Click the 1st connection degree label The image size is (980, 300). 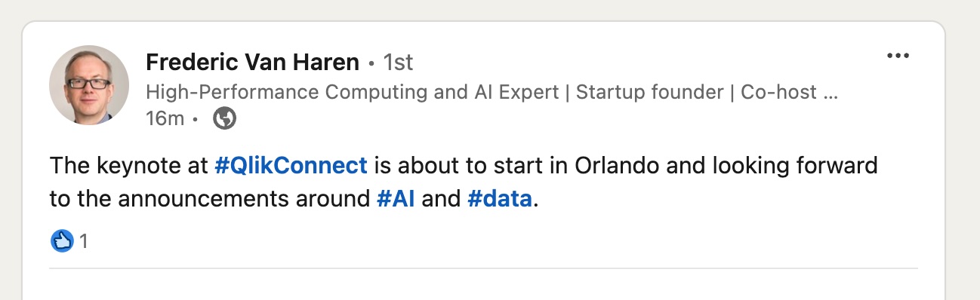pyautogui.click(x=398, y=61)
